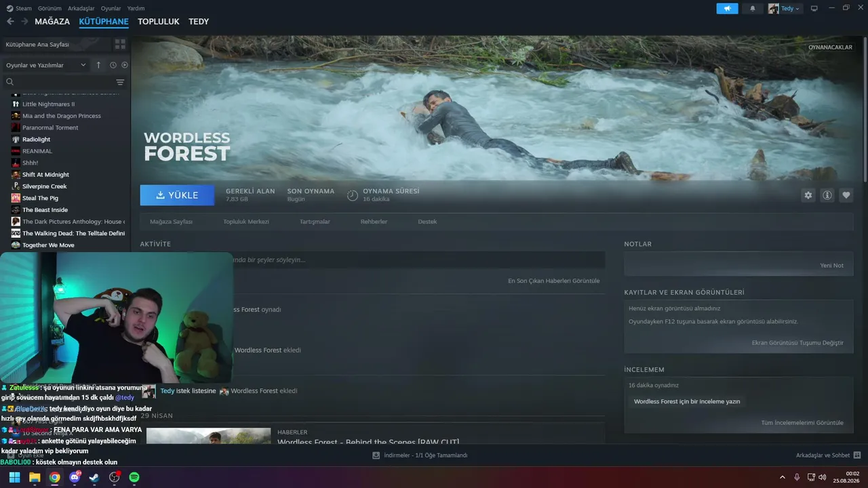
Task: Open advanced filter options icon
Action: click(120, 82)
